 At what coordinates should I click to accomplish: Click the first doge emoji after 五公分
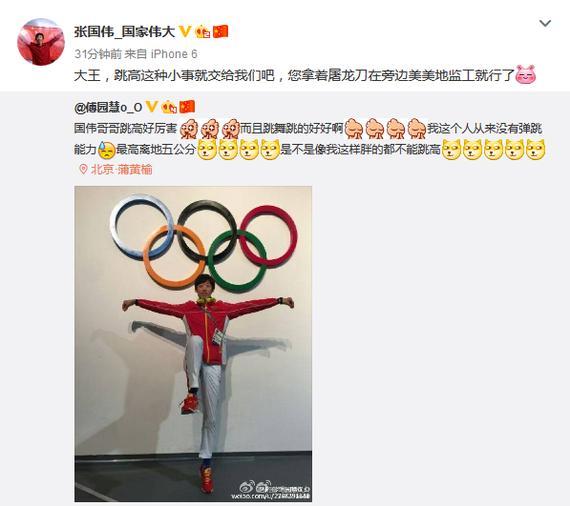pyautogui.click(x=206, y=150)
